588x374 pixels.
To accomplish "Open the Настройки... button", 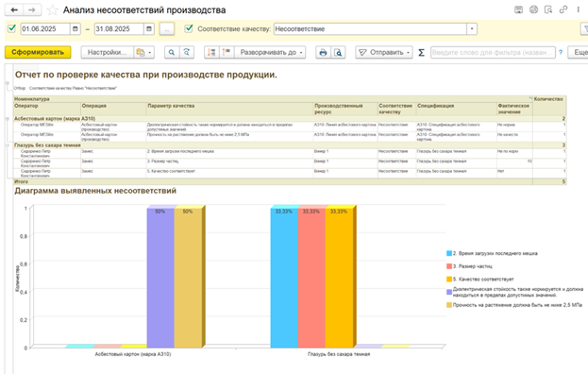I will point(108,53).
